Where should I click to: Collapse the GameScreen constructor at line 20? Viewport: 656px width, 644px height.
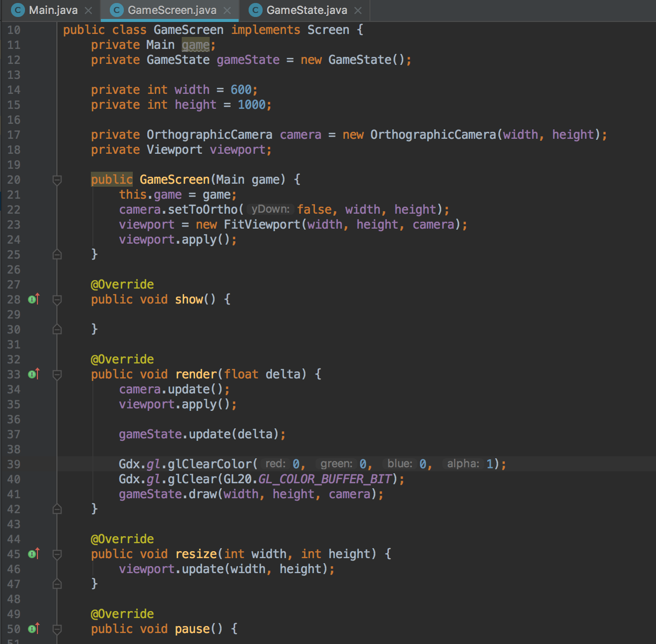(57, 180)
